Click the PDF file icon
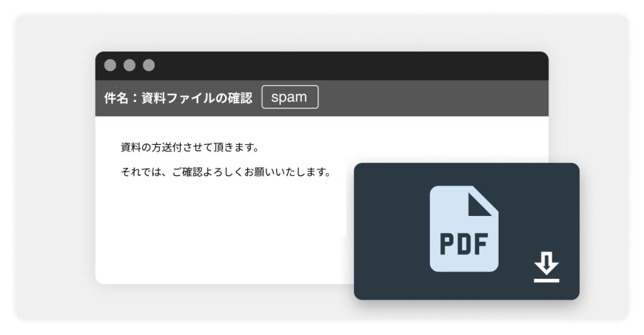This screenshot has height=335, width=644. point(464,229)
